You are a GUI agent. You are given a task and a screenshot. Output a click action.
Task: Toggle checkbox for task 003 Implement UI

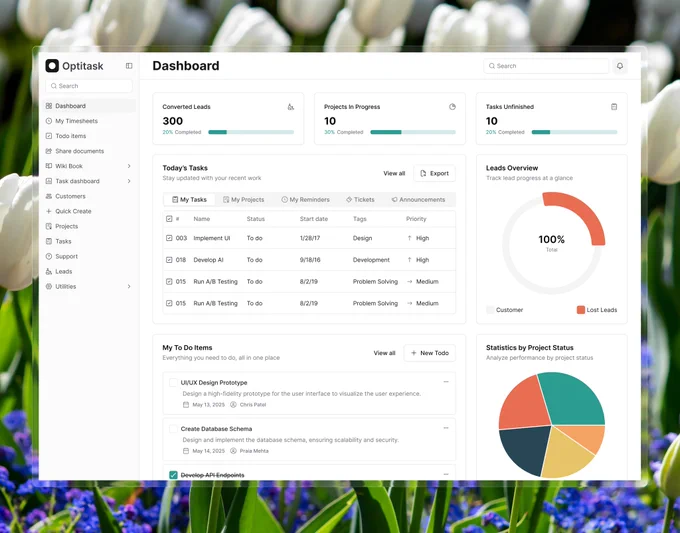point(169,238)
